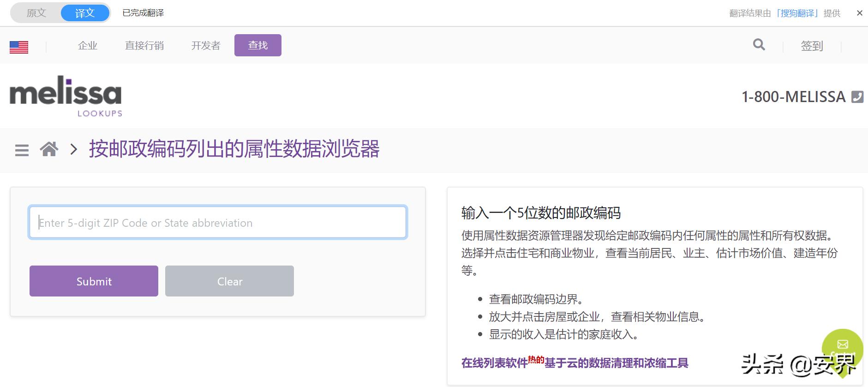Open the 直接行销 menu
This screenshot has height=387, width=868.
144,45
